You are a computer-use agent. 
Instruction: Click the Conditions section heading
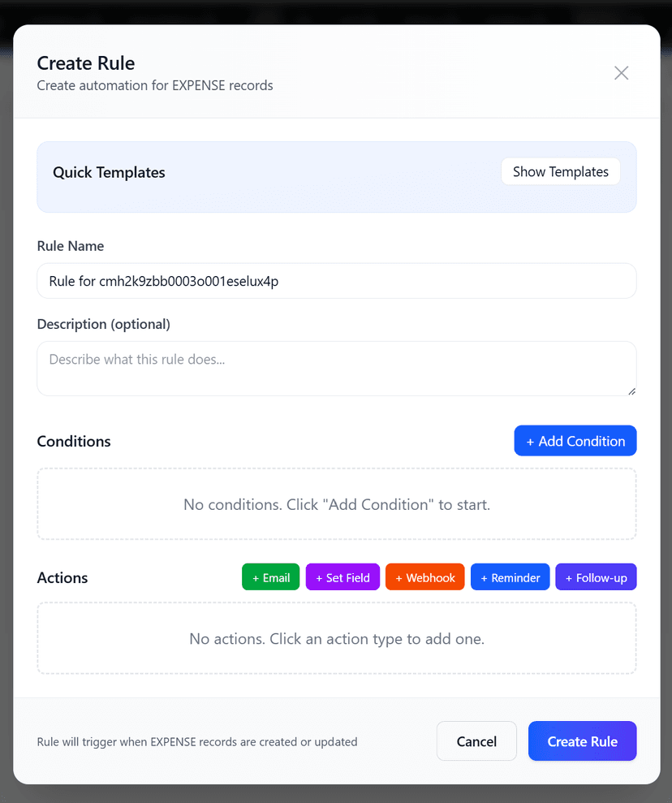point(74,442)
